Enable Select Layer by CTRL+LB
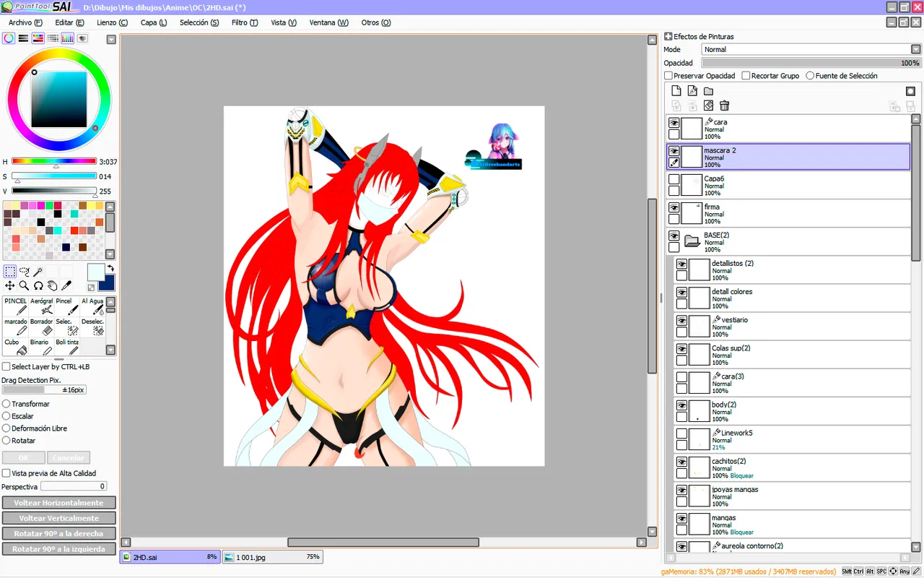This screenshot has height=578, width=924. 6,367
